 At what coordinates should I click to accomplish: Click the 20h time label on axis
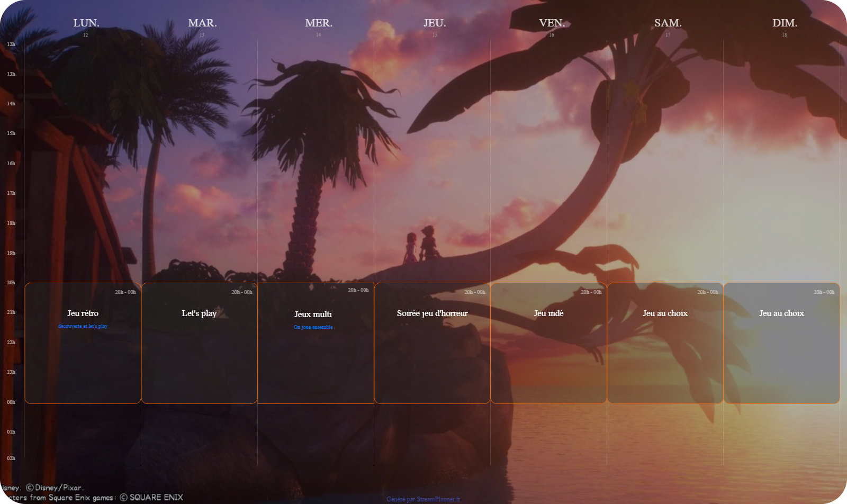tap(11, 283)
